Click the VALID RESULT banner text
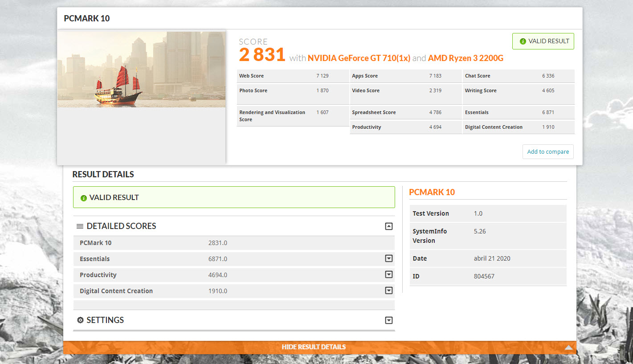The height and width of the screenshot is (364, 633). 114,197
